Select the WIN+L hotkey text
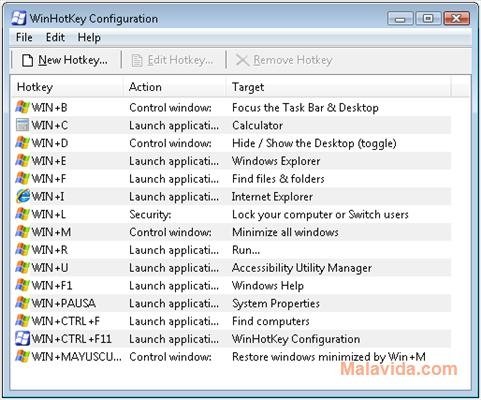This screenshot has height=400, width=481. click(x=49, y=214)
